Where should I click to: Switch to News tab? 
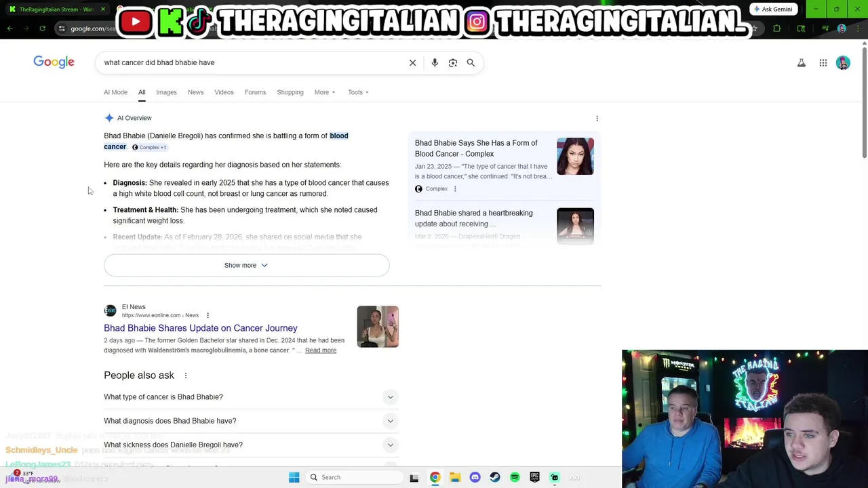point(195,92)
